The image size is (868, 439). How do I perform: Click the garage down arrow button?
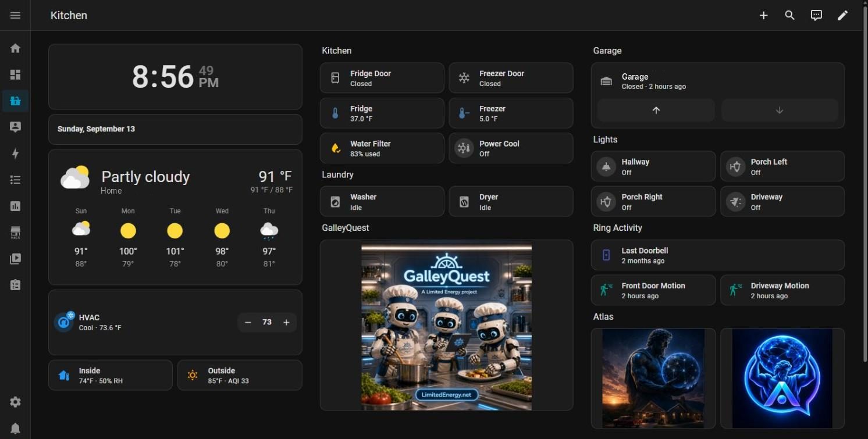pyautogui.click(x=780, y=110)
